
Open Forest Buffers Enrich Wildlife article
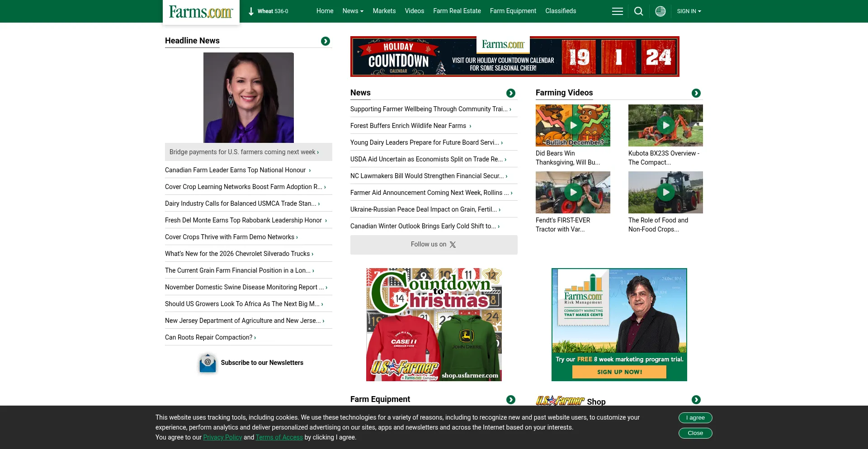point(408,126)
